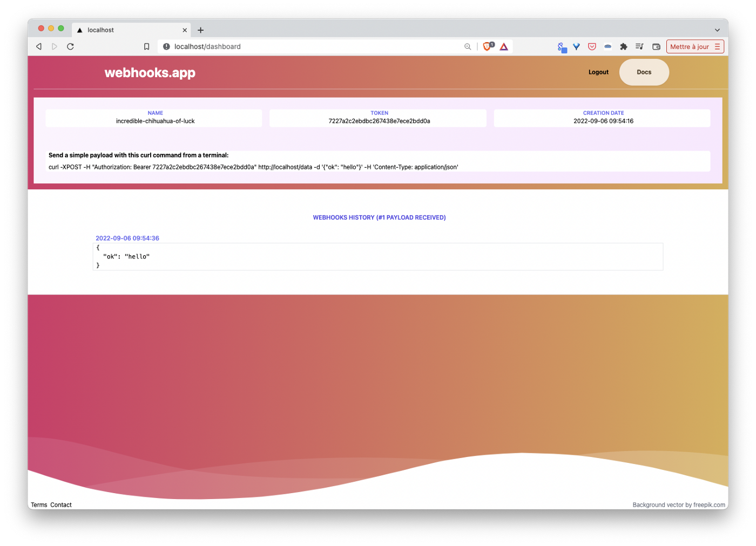Reload the dashboard page
This screenshot has height=546, width=756.
tap(70, 47)
